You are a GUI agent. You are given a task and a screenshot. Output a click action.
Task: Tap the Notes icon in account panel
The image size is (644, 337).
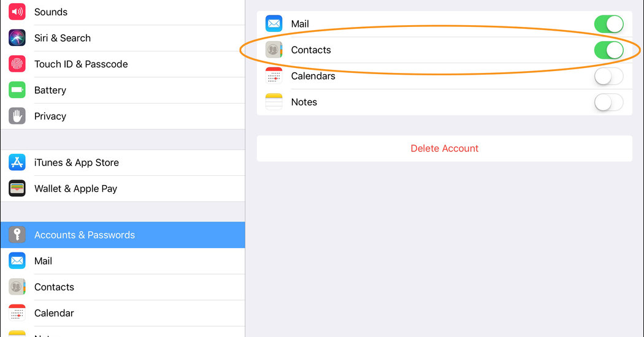pos(274,102)
